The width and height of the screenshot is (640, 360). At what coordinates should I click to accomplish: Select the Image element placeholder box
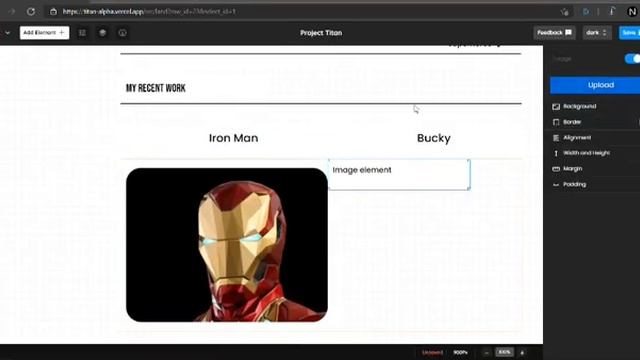point(400,175)
